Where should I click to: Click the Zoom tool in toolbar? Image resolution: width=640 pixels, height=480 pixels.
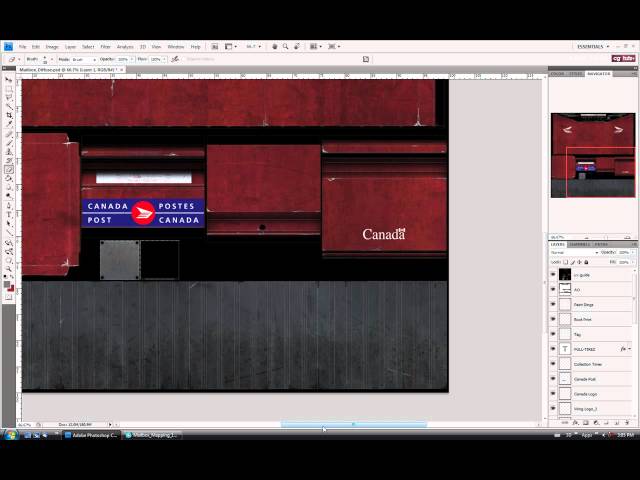point(9,267)
